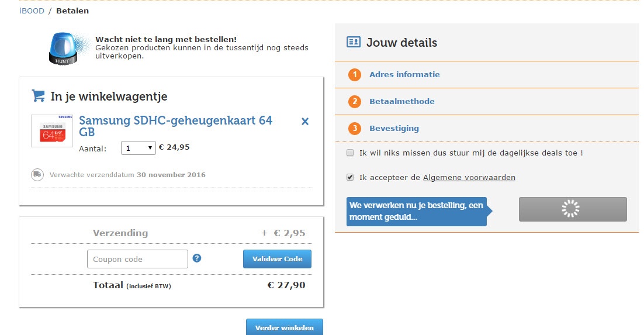This screenshot has height=335, width=644.
Task: Click the blue Hunt siren icon
Action: (65, 48)
